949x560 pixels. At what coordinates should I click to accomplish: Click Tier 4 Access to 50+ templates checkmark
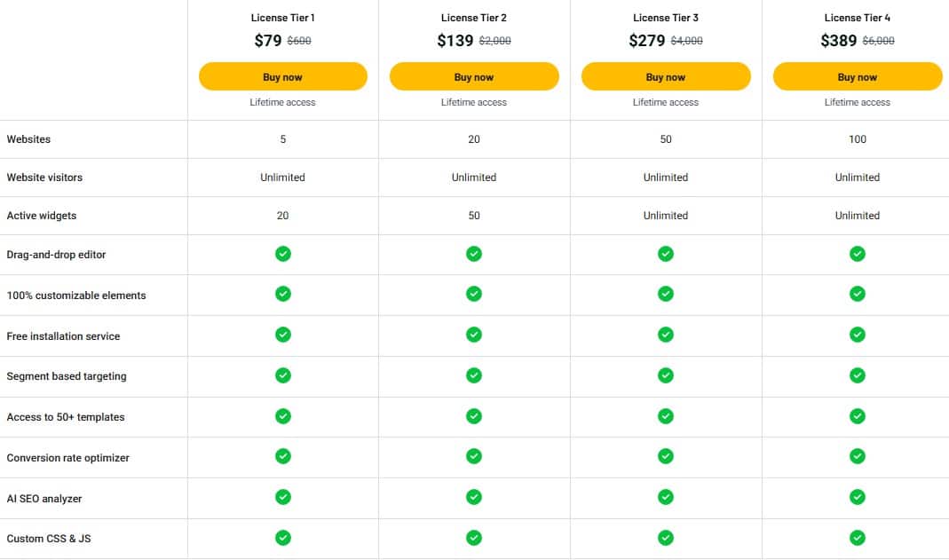click(x=858, y=415)
